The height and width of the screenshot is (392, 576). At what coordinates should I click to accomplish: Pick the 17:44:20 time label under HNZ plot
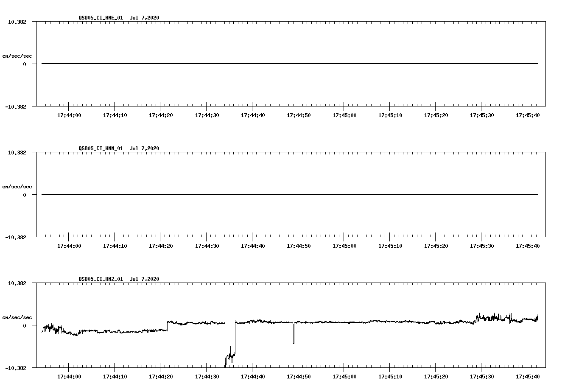[161, 377]
